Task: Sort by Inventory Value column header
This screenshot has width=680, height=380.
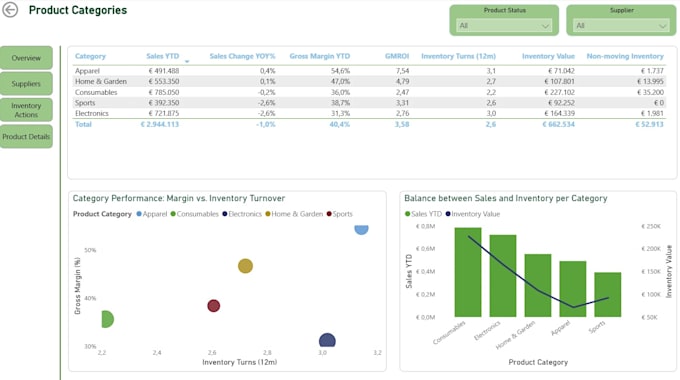Action: point(548,56)
